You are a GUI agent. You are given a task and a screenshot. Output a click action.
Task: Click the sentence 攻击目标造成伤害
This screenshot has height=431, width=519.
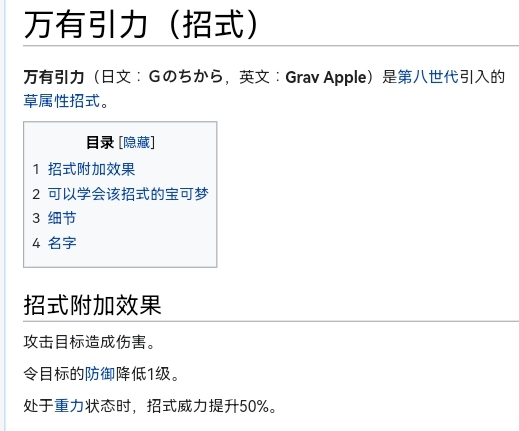point(85,342)
